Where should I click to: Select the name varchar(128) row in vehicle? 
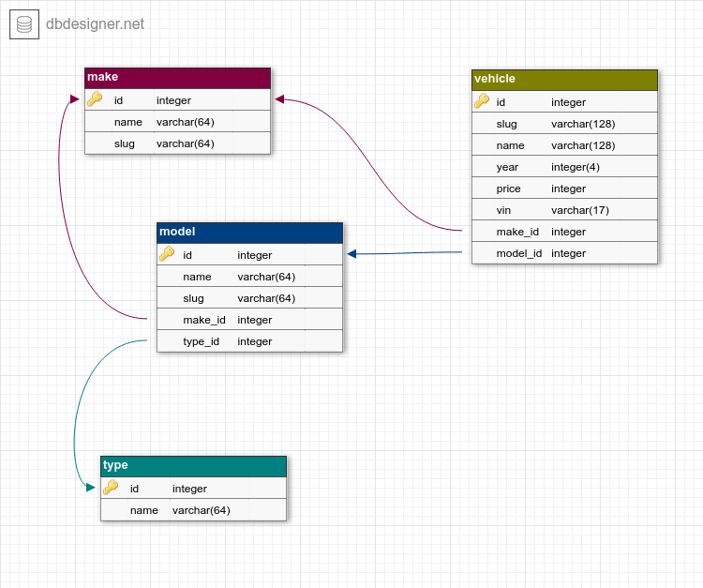pos(564,145)
